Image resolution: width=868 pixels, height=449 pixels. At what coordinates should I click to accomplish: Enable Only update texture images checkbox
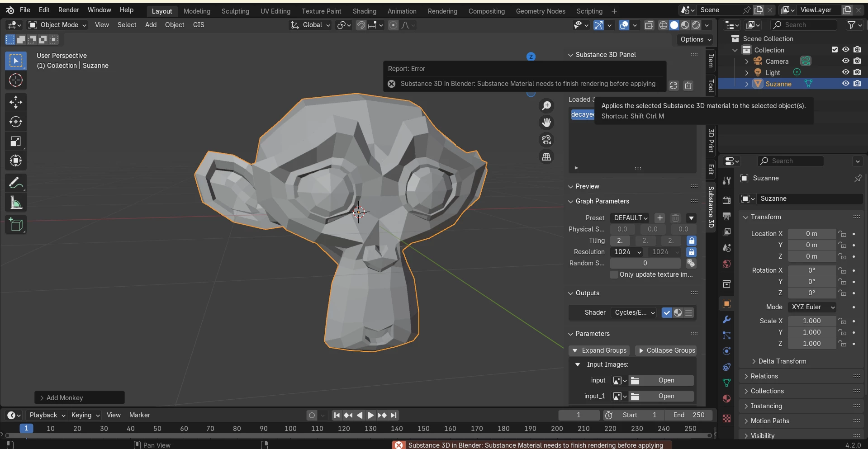(x=614, y=274)
